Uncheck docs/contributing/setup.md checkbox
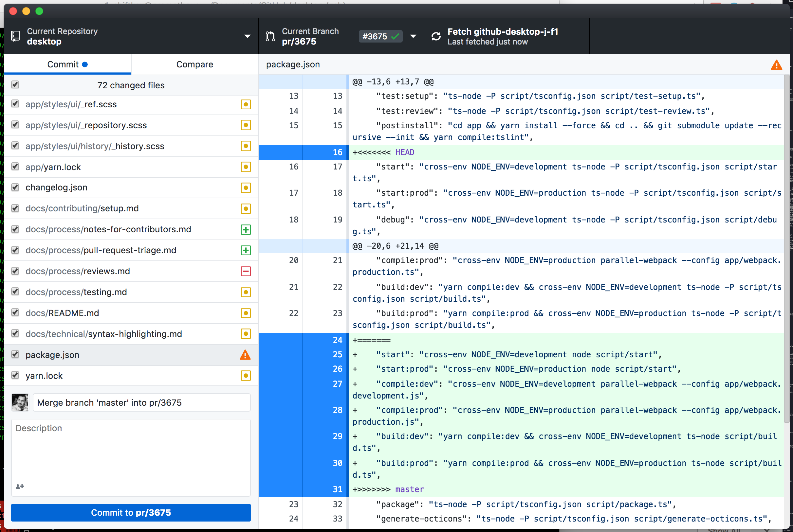The image size is (793, 532). (x=15, y=208)
